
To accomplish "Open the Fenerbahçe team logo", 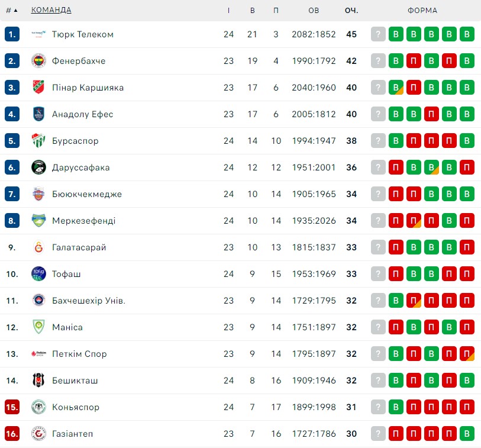I will 38,61.
